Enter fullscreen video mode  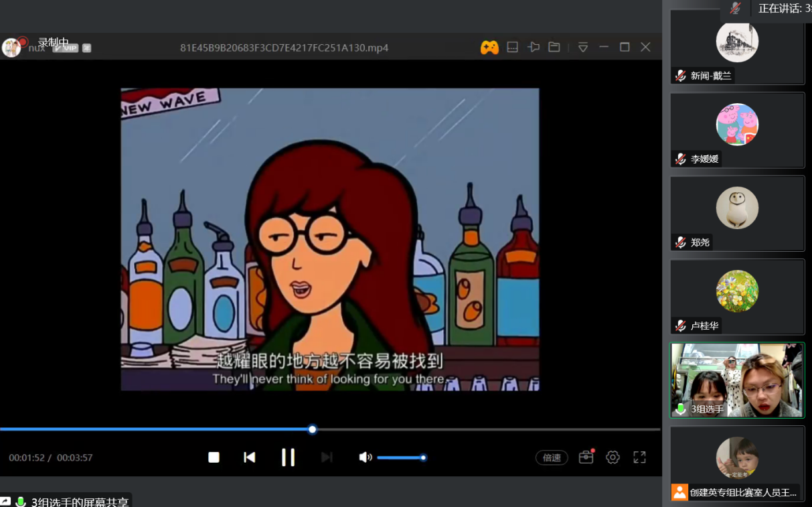[x=639, y=457]
